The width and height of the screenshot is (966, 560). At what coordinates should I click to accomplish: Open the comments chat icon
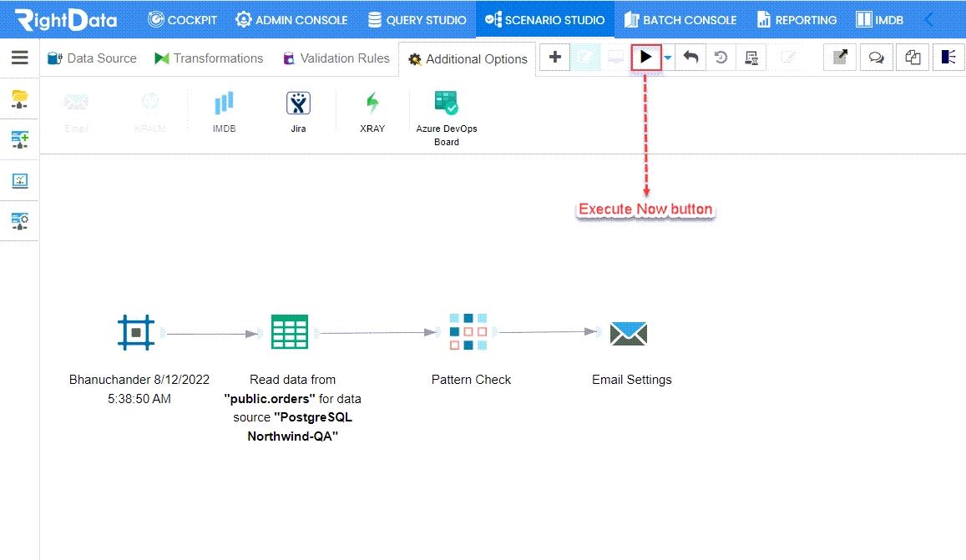point(876,57)
